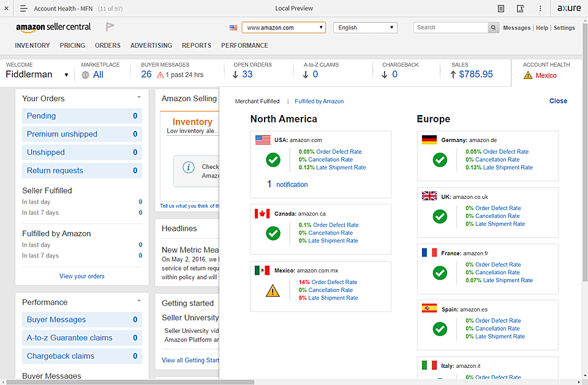Open the INVENTORY menu

click(32, 45)
